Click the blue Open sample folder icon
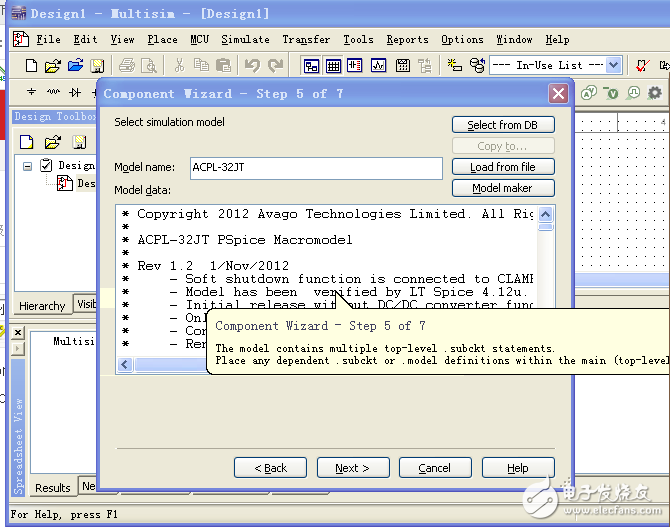 [76, 65]
